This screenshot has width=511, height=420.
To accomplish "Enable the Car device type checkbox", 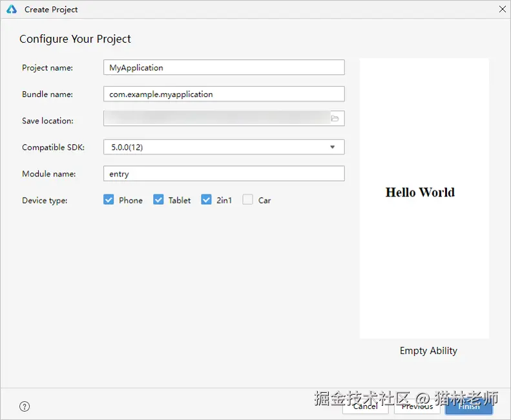I will point(247,200).
